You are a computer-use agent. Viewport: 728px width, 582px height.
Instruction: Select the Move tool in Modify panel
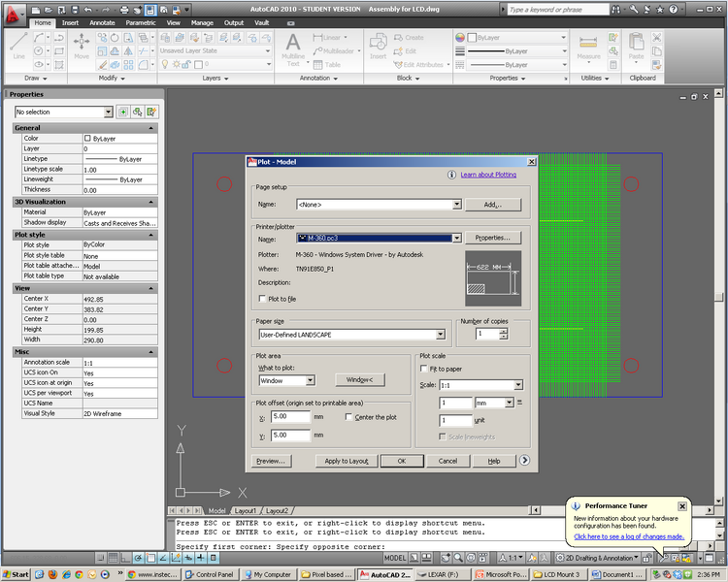(x=82, y=46)
